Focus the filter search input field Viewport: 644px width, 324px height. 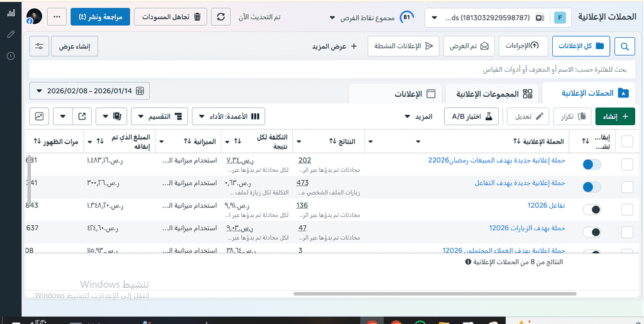[332, 69]
